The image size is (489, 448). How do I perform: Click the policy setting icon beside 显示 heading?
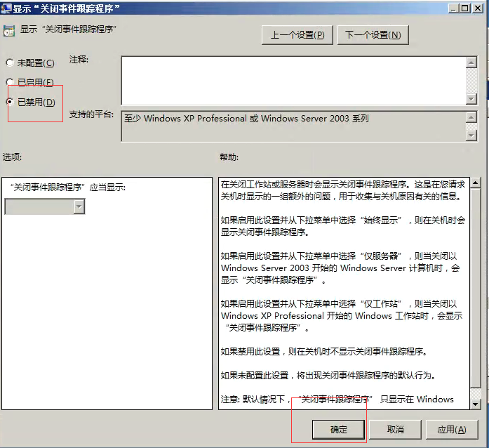tap(9, 31)
